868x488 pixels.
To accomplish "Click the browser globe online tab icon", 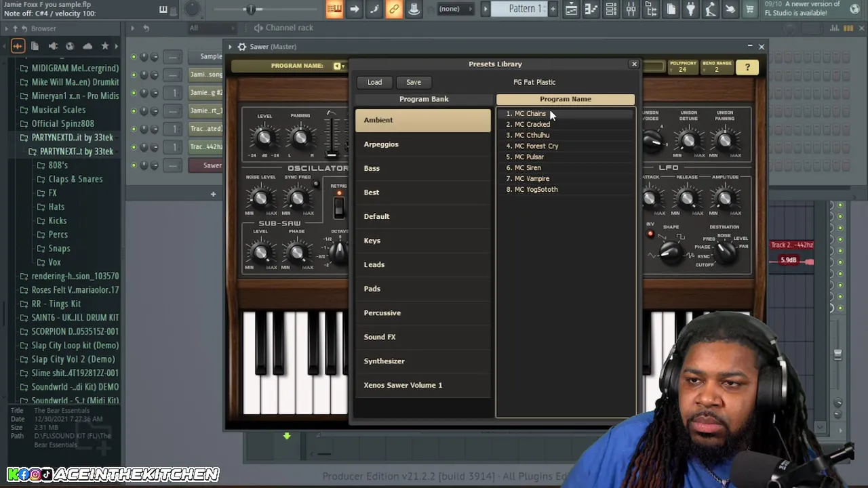I will pyautogui.click(x=70, y=46).
